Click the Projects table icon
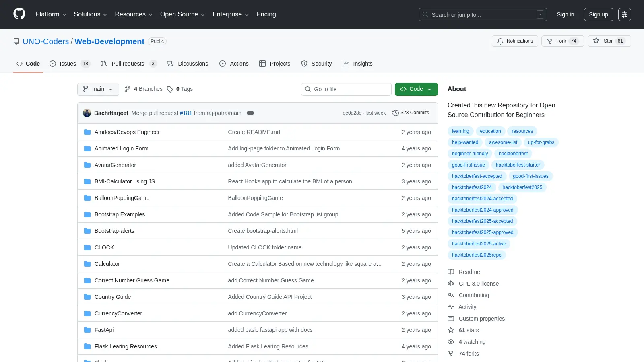This screenshot has height=362, width=644. pos(262,64)
